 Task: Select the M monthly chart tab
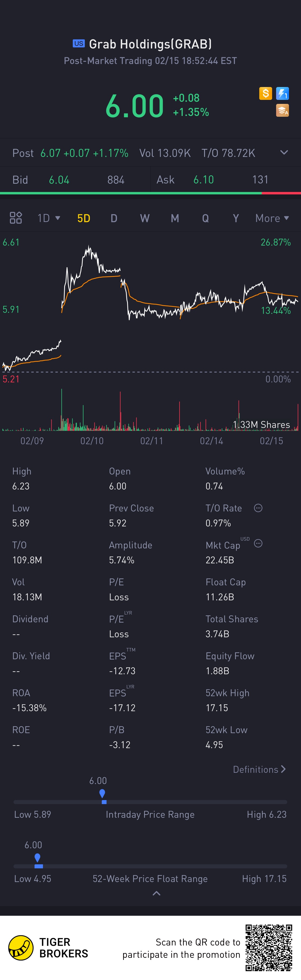[175, 218]
